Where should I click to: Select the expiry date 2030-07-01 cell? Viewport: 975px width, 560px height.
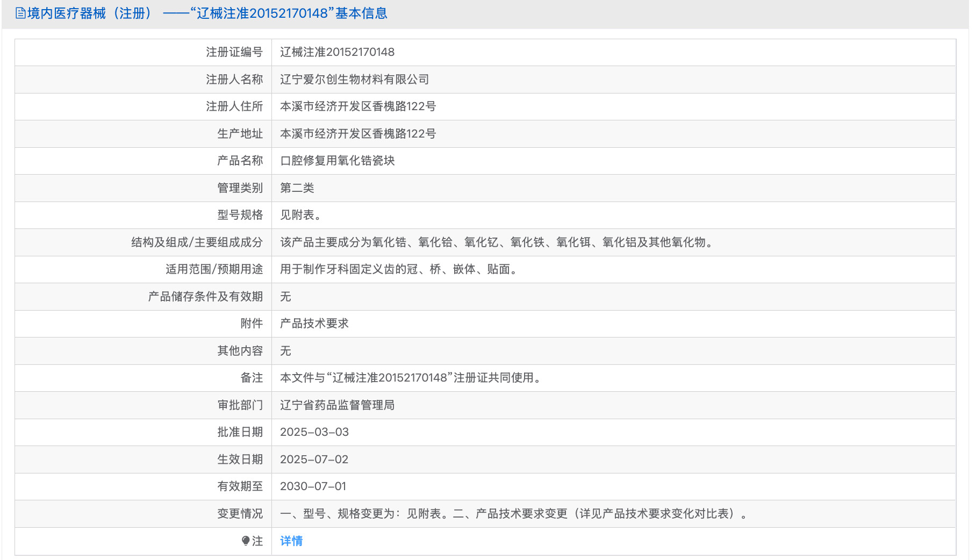[314, 486]
